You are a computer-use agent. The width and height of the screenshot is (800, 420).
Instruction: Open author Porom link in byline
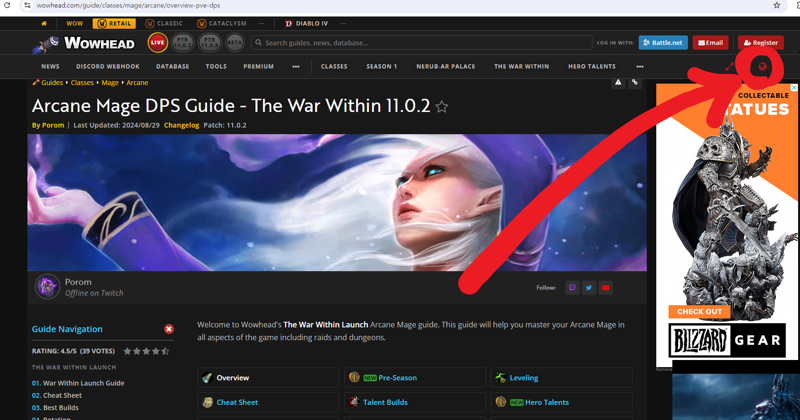[x=53, y=125]
